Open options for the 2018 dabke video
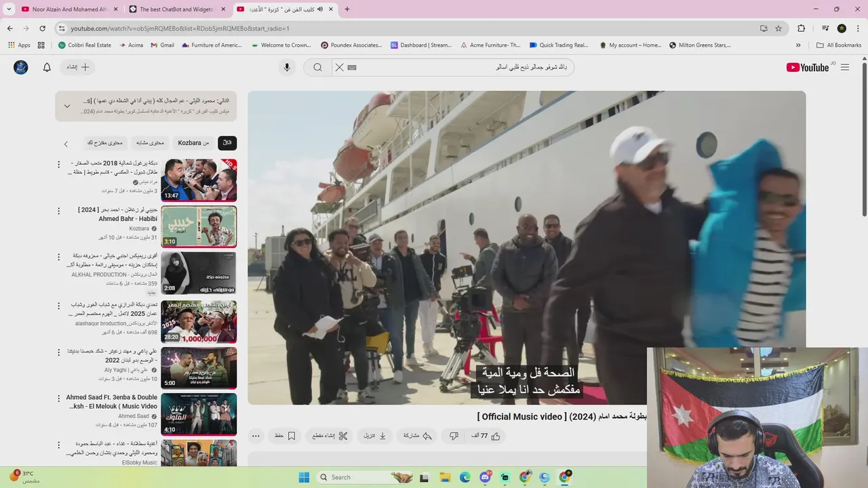The height and width of the screenshot is (488, 868). coord(58,164)
